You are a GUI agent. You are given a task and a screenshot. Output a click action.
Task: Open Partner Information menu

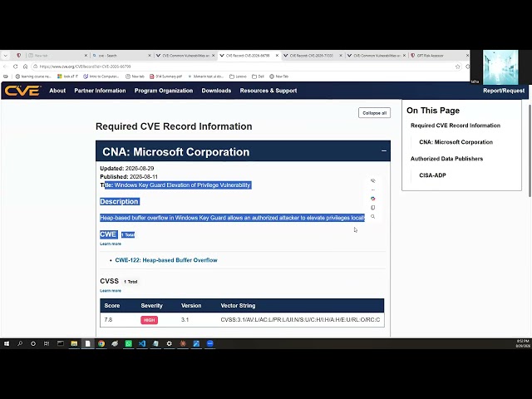point(100,91)
